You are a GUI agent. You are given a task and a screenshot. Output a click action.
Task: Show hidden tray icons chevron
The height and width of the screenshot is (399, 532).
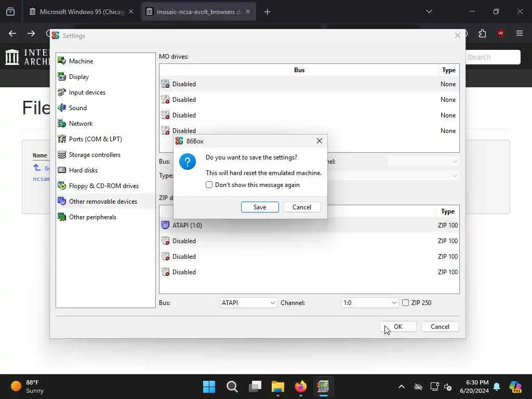402,387
